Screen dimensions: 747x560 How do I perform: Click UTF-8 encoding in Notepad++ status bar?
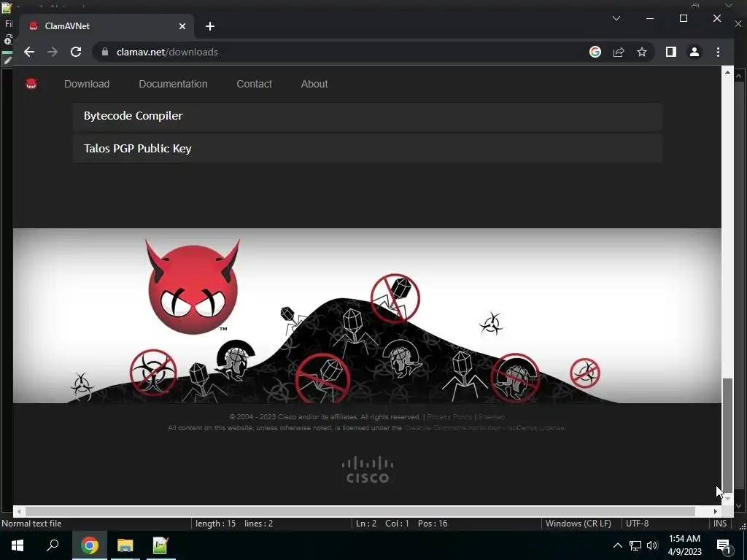click(x=637, y=524)
